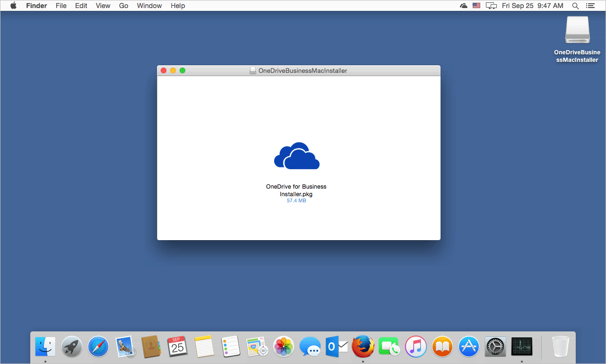The width and height of the screenshot is (606, 364).
Task: Open Launchpad from the Dock
Action: pyautogui.click(x=72, y=347)
